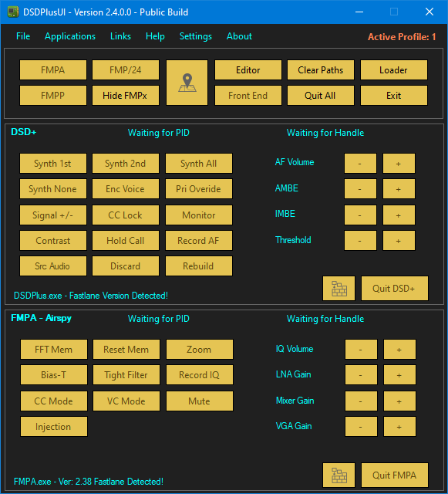
Task: Toggle Synth All
Action: 199,163
